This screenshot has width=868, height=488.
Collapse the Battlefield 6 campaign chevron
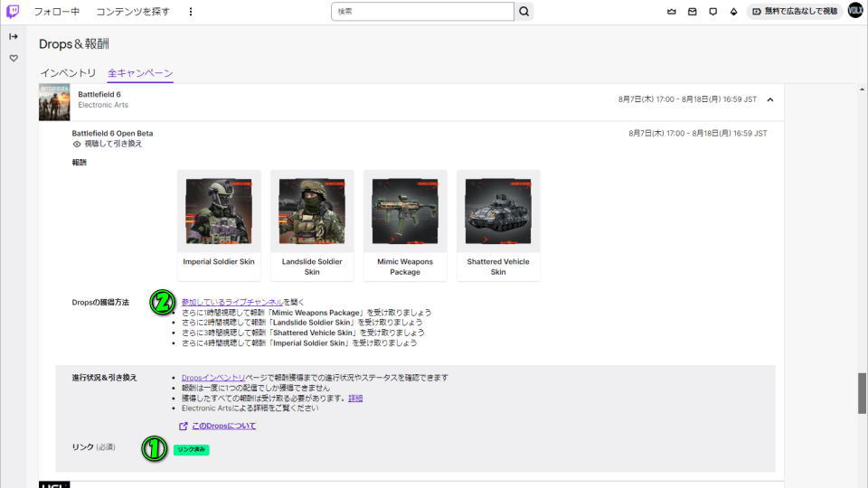point(770,99)
